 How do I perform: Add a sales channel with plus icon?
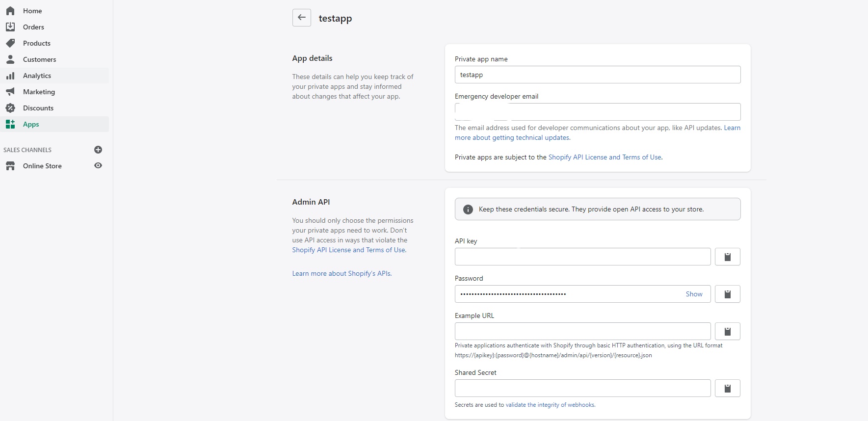coord(98,150)
